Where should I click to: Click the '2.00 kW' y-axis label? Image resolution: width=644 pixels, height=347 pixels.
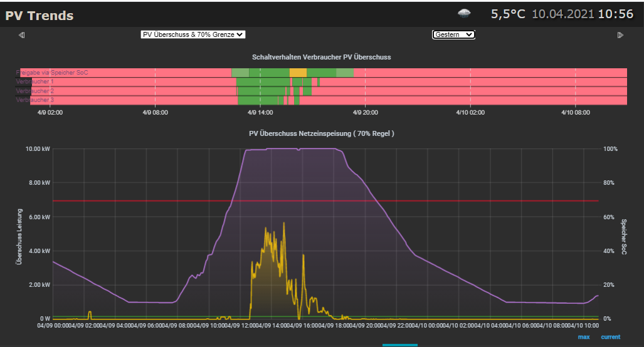(x=40, y=284)
